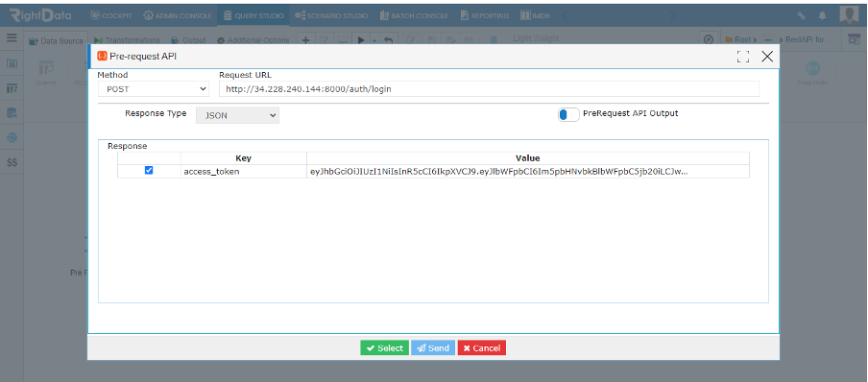The image size is (868, 382).
Task: Open the Batch Console menu
Action: coord(414,15)
